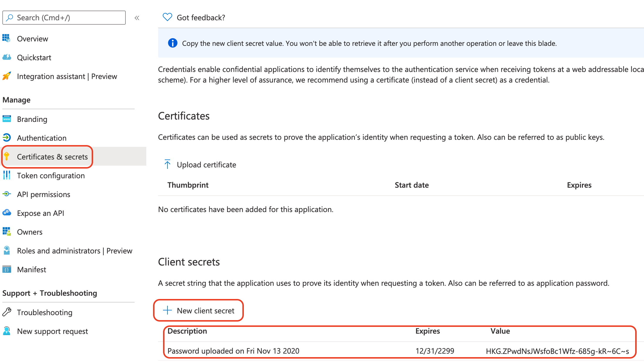The width and height of the screenshot is (644, 363).
Task: Click New client secret button
Action: [x=199, y=311]
